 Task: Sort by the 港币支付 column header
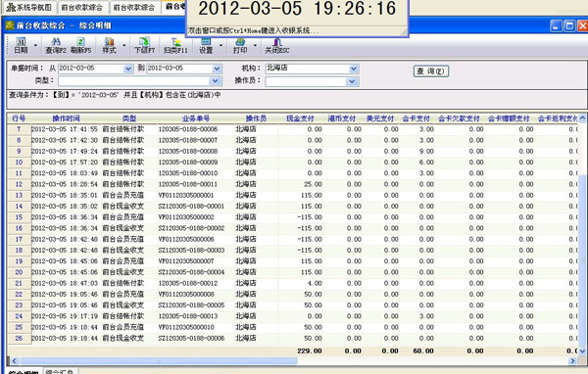point(342,118)
